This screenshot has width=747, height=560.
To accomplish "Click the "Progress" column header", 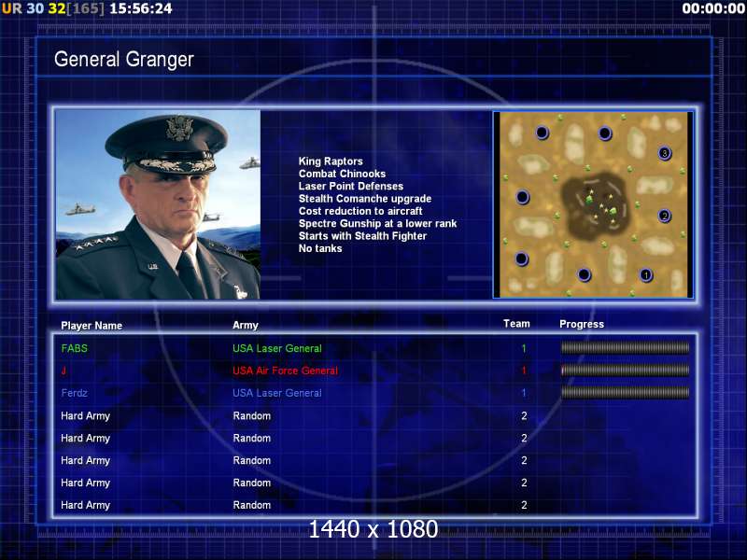I will tap(582, 324).
